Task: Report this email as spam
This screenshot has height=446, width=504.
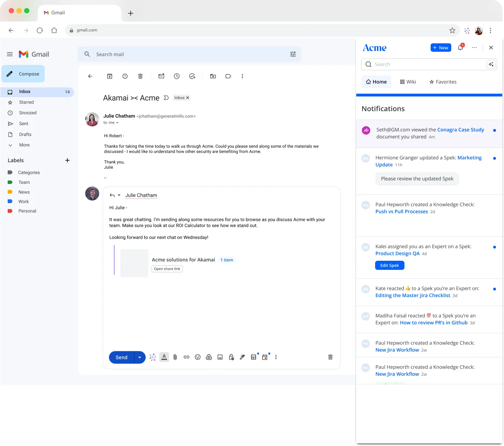Action: 125,76
